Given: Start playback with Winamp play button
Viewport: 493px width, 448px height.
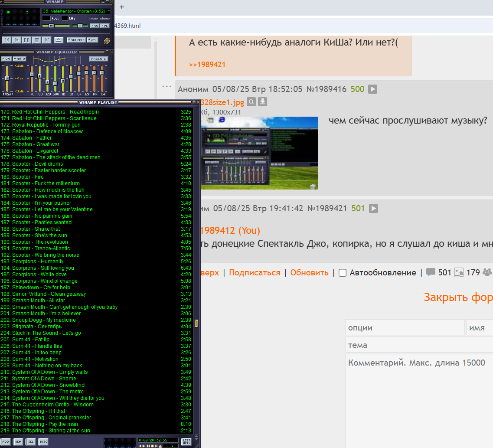Looking at the screenshot, I should (x=17, y=40).
